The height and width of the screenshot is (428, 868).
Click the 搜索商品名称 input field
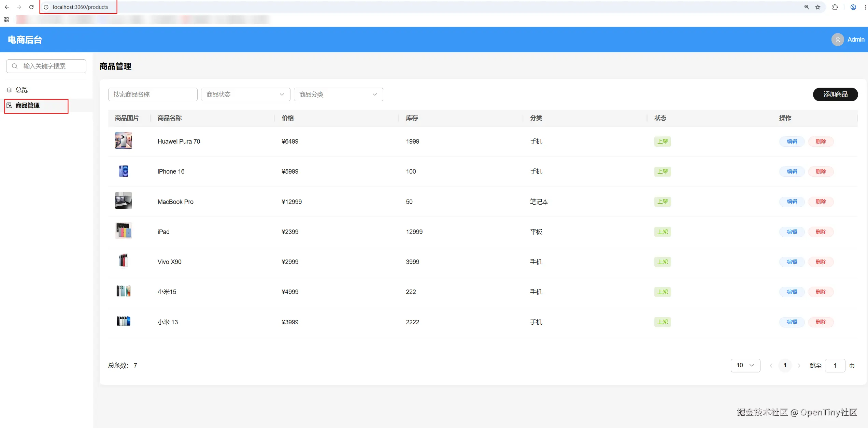tap(153, 94)
